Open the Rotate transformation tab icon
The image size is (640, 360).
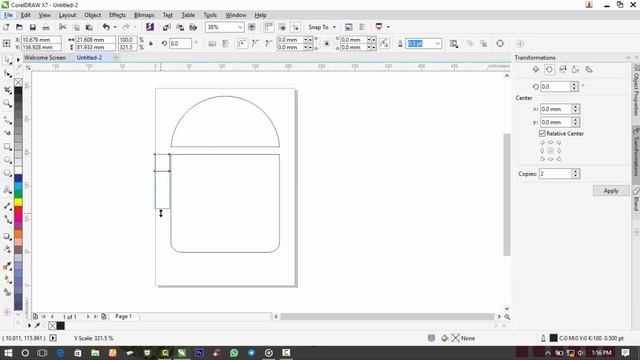coord(549,69)
